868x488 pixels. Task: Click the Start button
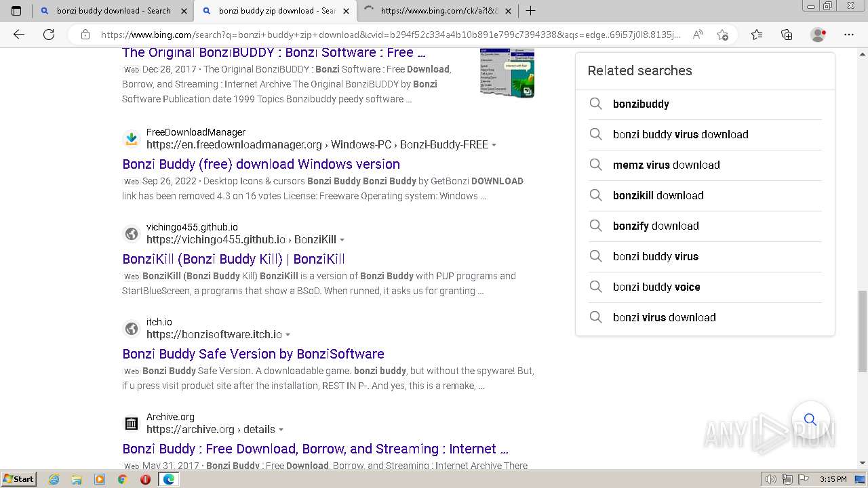pyautogui.click(x=19, y=479)
